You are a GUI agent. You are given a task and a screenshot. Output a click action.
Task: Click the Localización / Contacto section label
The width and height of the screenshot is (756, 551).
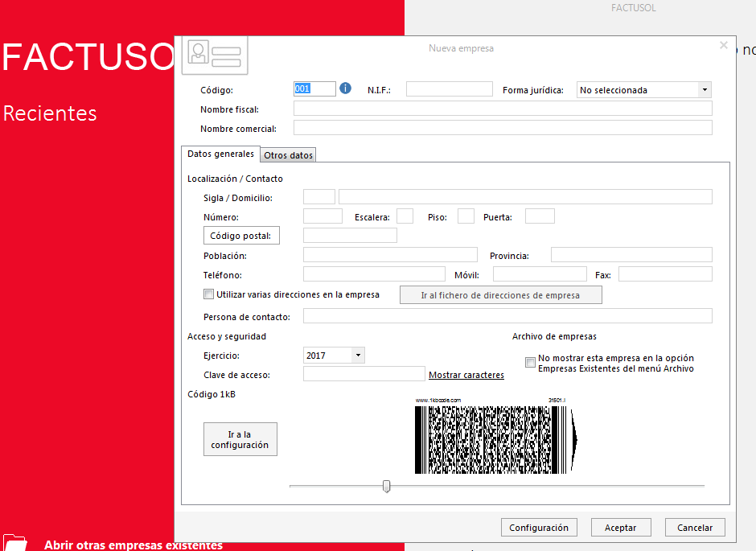coord(235,179)
